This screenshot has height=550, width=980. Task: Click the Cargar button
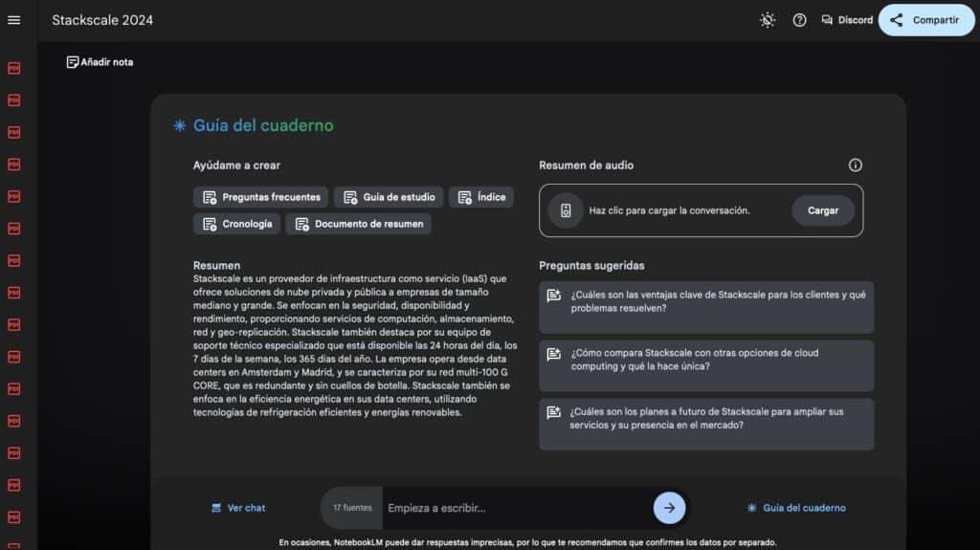point(822,210)
